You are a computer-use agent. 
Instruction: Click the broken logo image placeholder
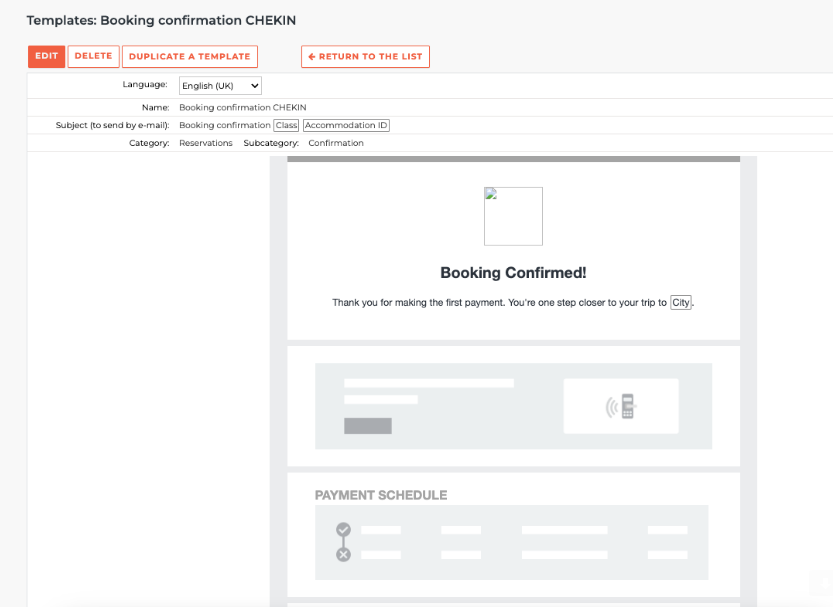(513, 216)
